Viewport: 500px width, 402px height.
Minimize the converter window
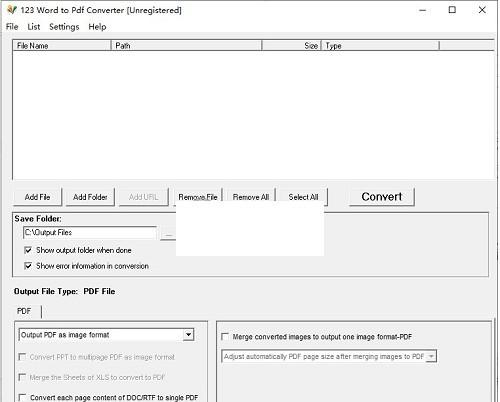pos(423,10)
